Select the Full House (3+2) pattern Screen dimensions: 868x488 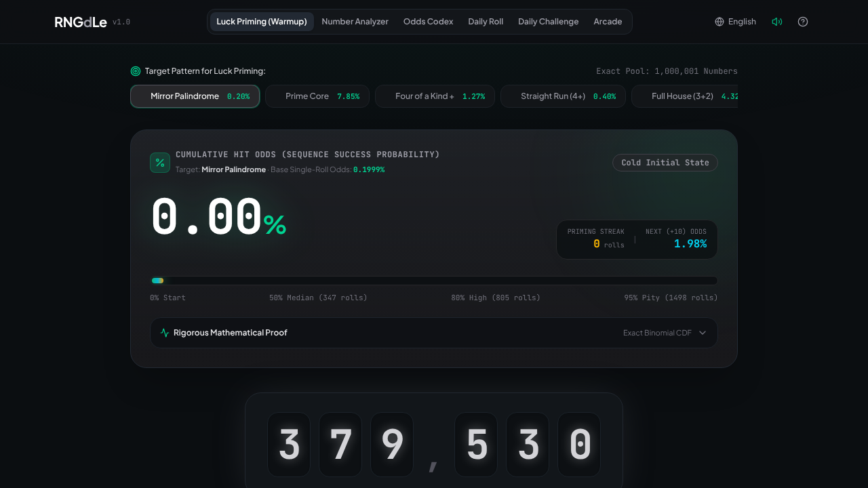tap(684, 96)
